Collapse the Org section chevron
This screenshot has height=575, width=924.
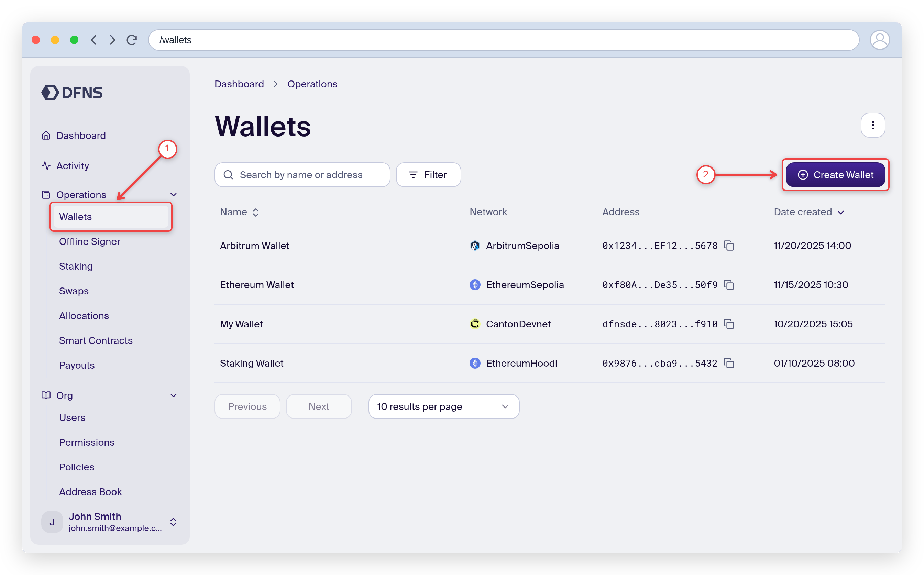pyautogui.click(x=174, y=395)
